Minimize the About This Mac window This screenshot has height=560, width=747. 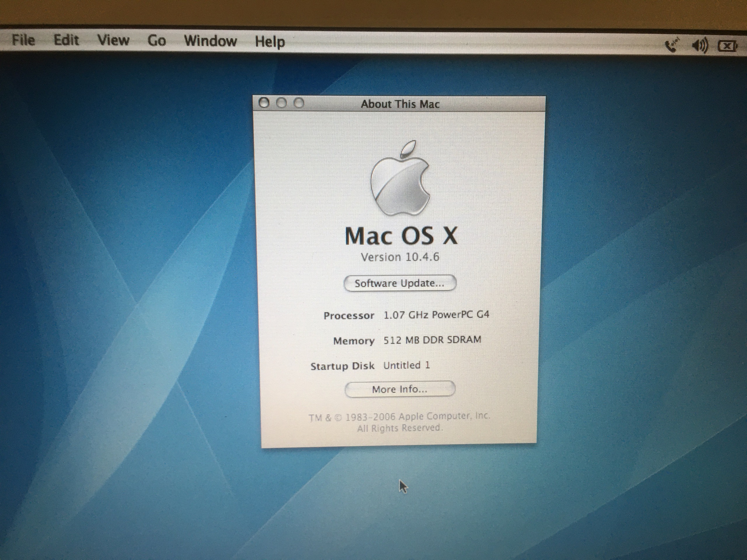[282, 103]
